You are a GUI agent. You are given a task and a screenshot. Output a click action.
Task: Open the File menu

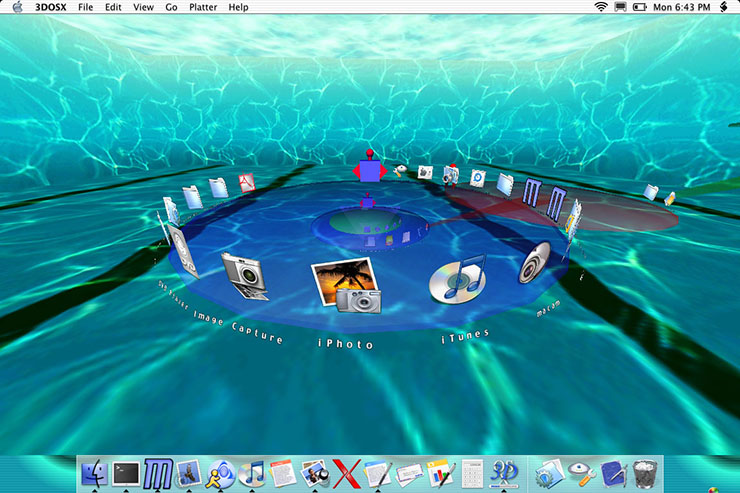[x=85, y=7]
